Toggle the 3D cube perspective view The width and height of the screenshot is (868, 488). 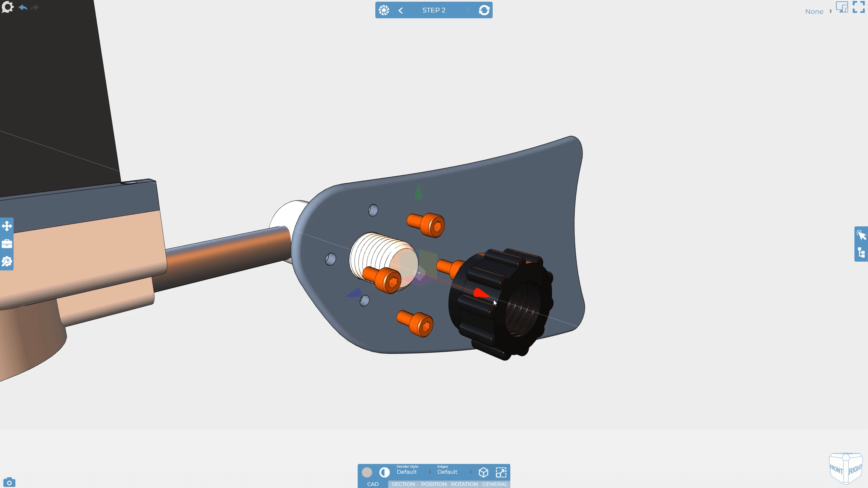(483, 472)
